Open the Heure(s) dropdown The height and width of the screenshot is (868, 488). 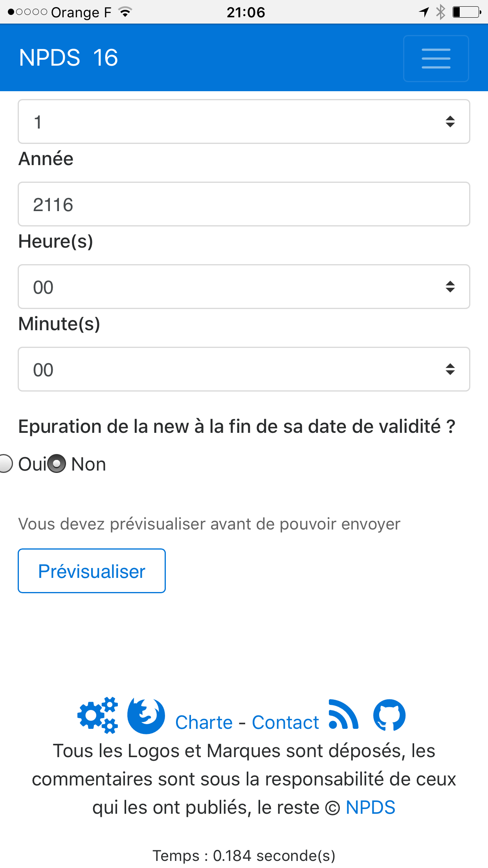click(244, 287)
